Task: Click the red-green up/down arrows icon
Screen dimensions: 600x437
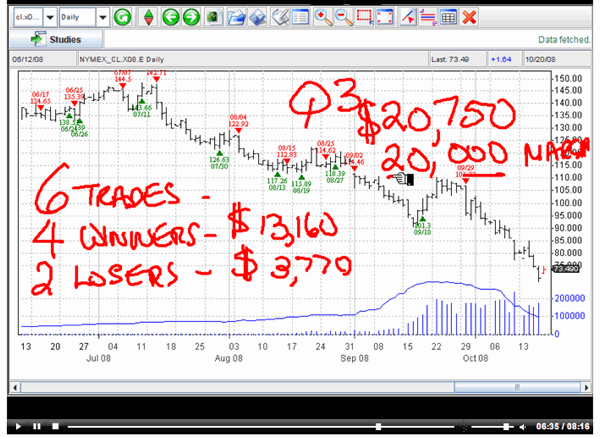Action: point(148,17)
